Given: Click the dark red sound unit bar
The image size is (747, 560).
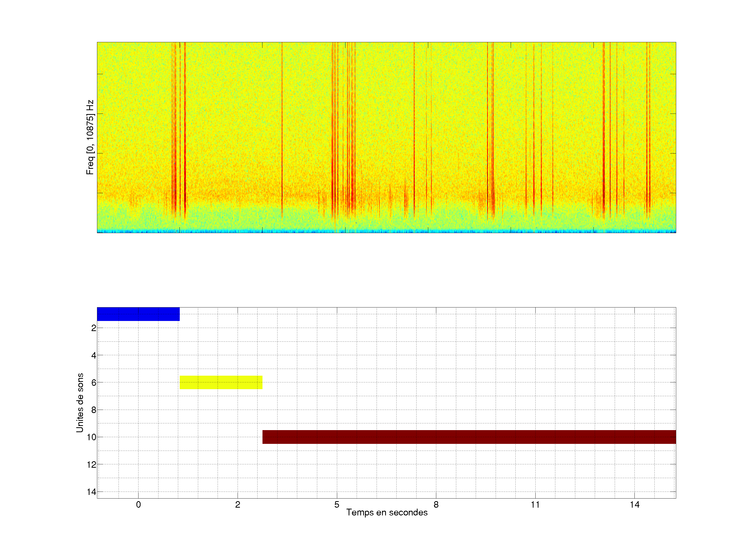Looking at the screenshot, I should tap(469, 437).
